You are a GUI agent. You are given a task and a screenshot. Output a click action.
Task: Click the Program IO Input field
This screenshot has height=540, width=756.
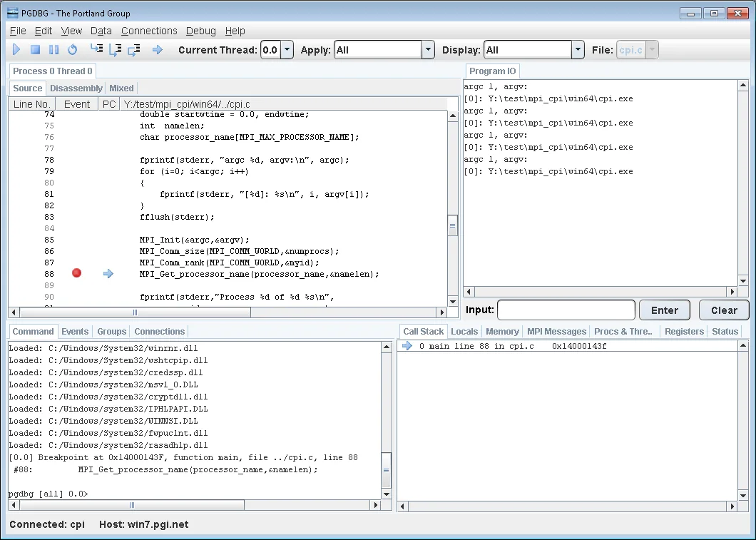point(566,310)
